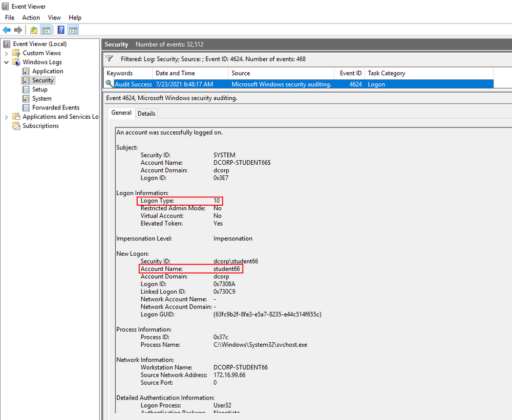512x420 pixels.
Task: Open the View menu
Action: (54, 17)
